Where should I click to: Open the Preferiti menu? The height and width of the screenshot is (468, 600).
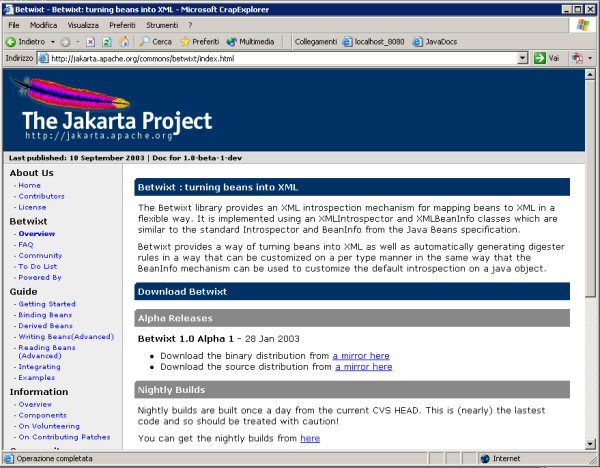pos(122,25)
